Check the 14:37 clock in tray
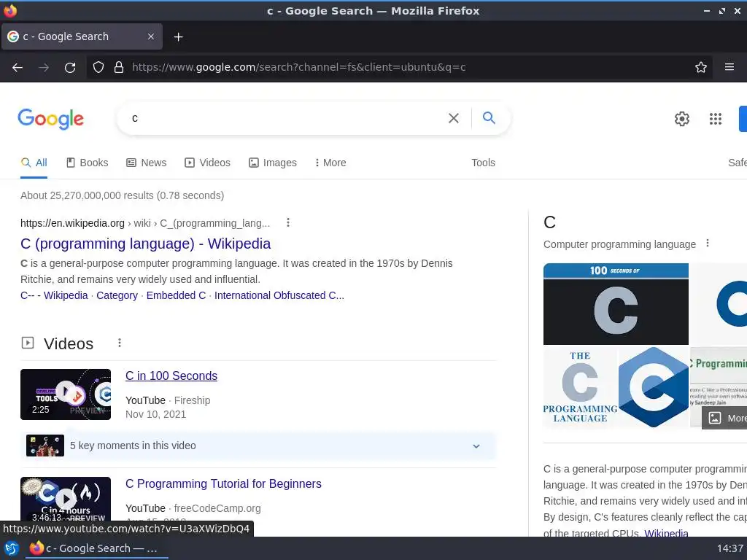747x560 pixels. 729,548
